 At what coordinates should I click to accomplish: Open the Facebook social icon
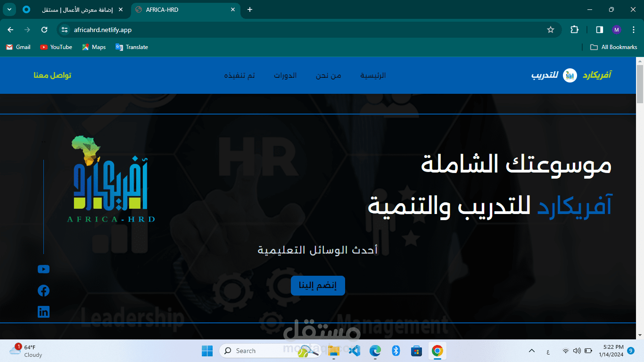pos(43,291)
